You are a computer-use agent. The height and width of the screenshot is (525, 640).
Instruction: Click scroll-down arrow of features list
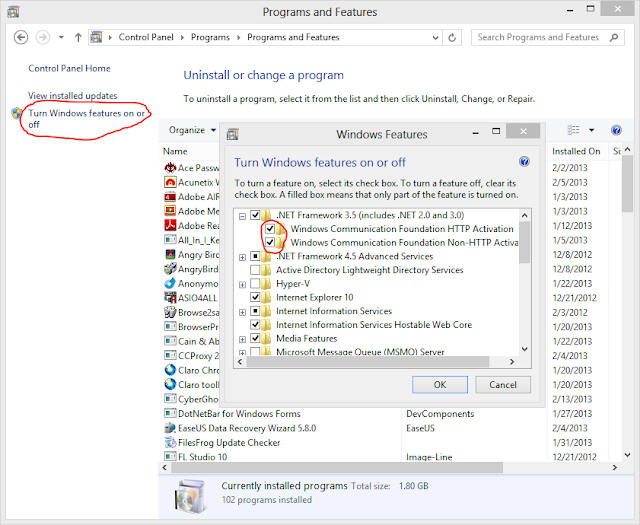click(x=524, y=349)
